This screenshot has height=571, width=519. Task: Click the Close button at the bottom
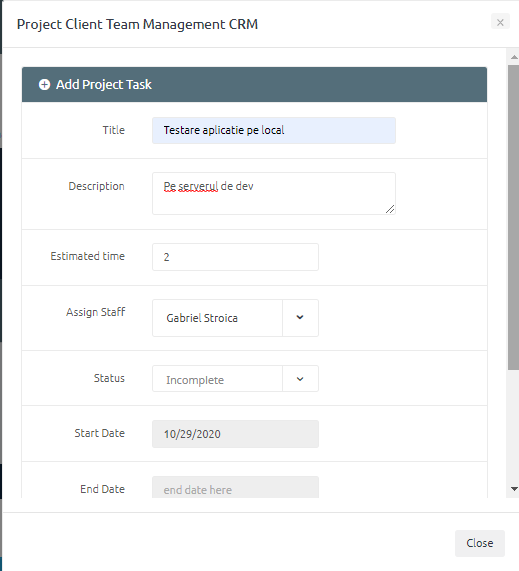coord(480,543)
